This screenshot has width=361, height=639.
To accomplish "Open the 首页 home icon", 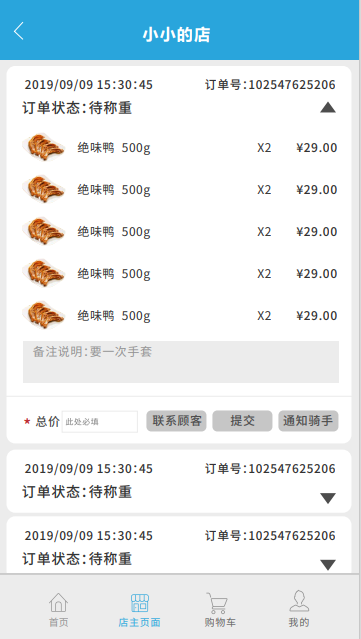I will pos(59,602).
